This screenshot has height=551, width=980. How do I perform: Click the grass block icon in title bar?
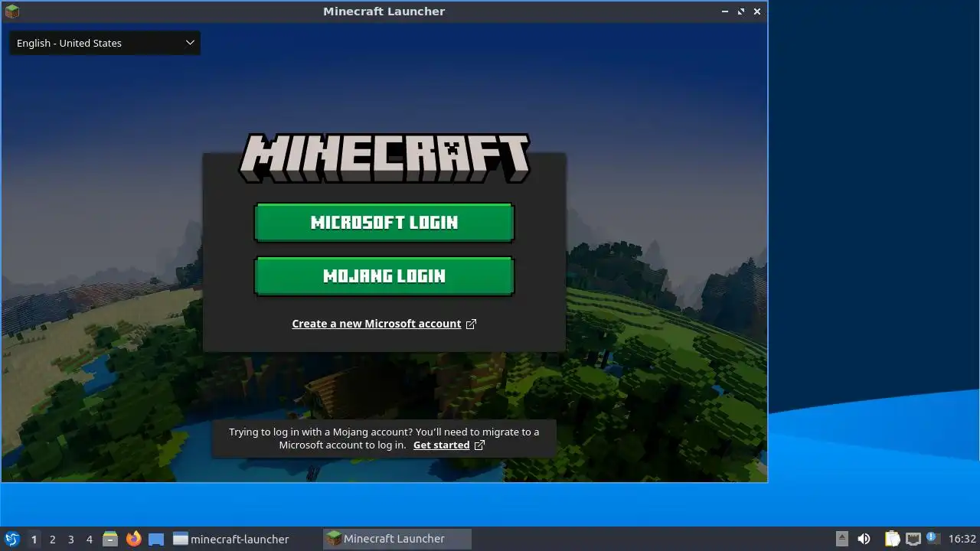tap(11, 11)
